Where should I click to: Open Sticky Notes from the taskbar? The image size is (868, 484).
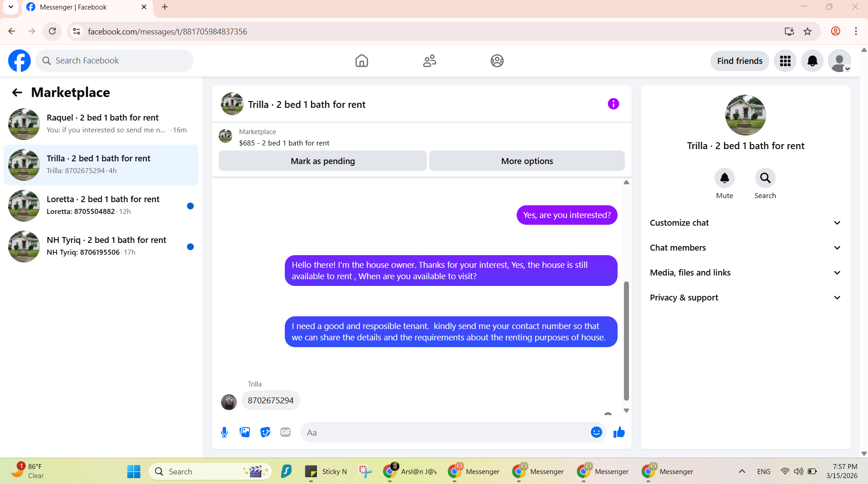coord(326,471)
